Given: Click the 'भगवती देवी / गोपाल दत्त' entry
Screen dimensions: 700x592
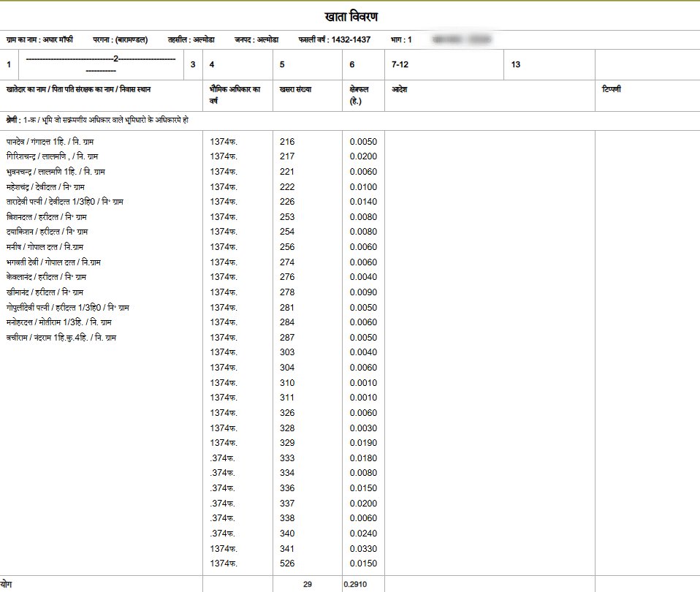Looking at the screenshot, I should [x=53, y=262].
